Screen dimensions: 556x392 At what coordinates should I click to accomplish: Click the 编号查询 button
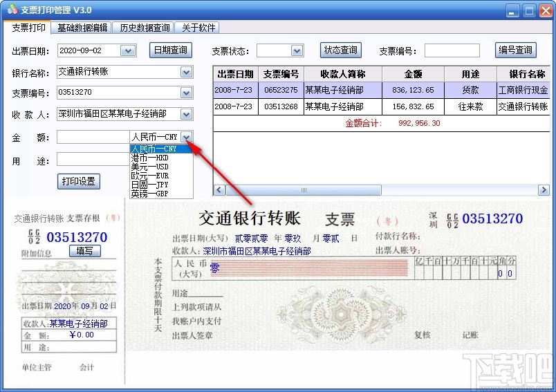pyautogui.click(x=515, y=50)
